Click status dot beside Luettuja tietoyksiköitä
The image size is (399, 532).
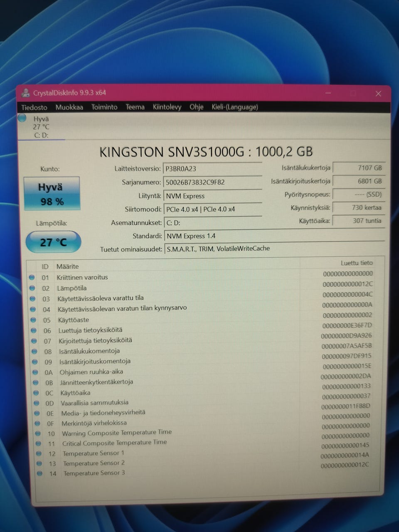click(x=34, y=330)
